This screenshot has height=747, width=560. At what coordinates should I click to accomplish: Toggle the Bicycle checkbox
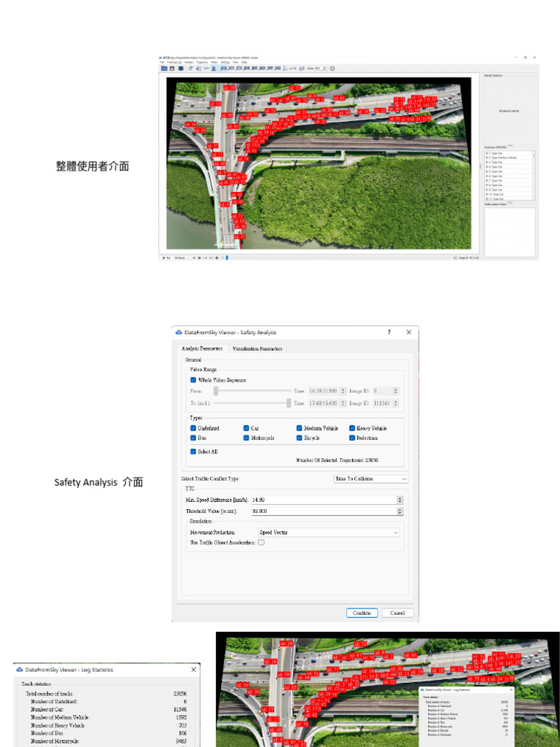[300, 438]
